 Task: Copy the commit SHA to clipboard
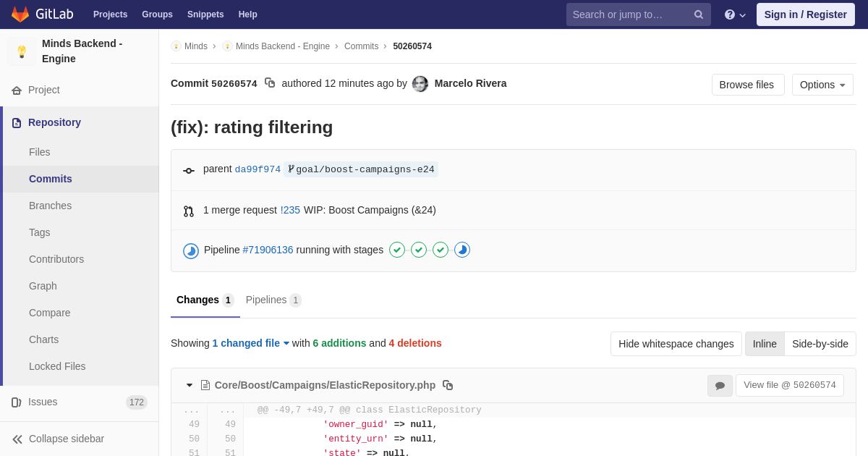270,83
